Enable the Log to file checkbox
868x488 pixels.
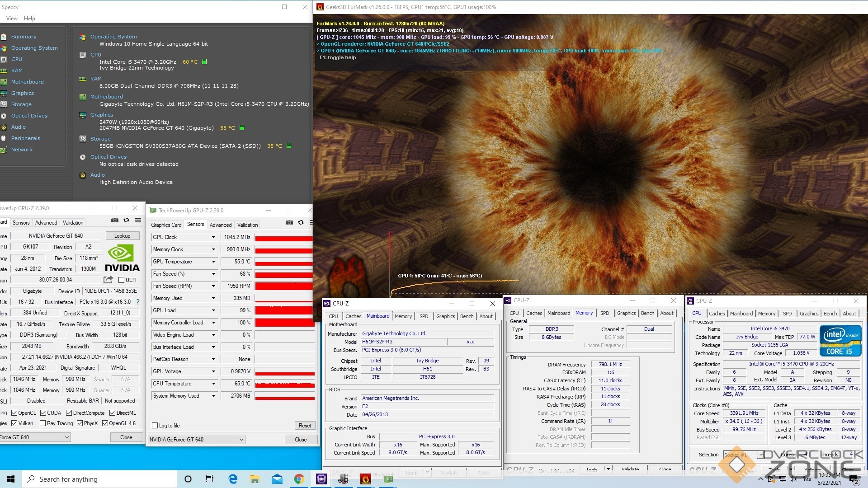pyautogui.click(x=155, y=426)
